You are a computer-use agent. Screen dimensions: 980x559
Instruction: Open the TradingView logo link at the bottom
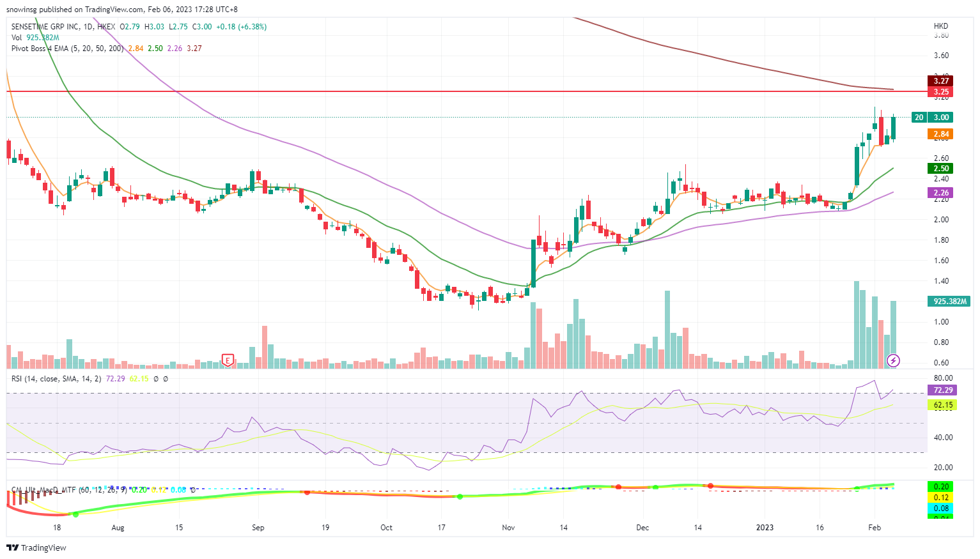(x=36, y=548)
